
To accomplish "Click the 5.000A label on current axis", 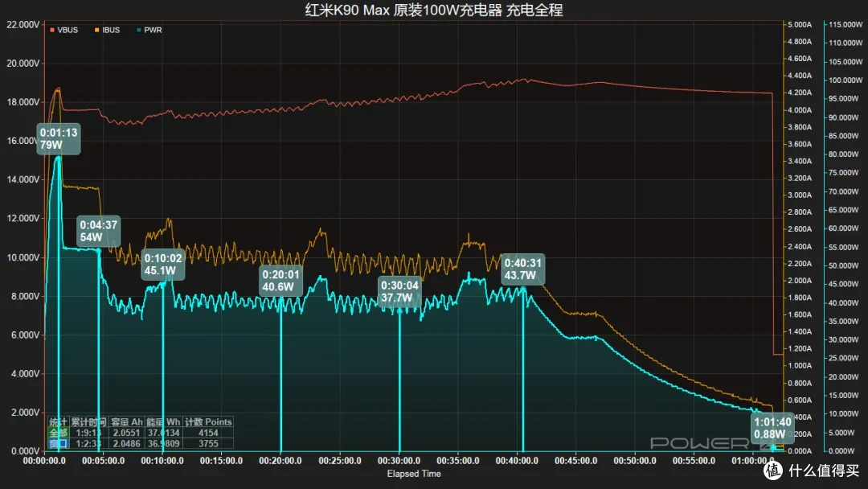I will [800, 24].
